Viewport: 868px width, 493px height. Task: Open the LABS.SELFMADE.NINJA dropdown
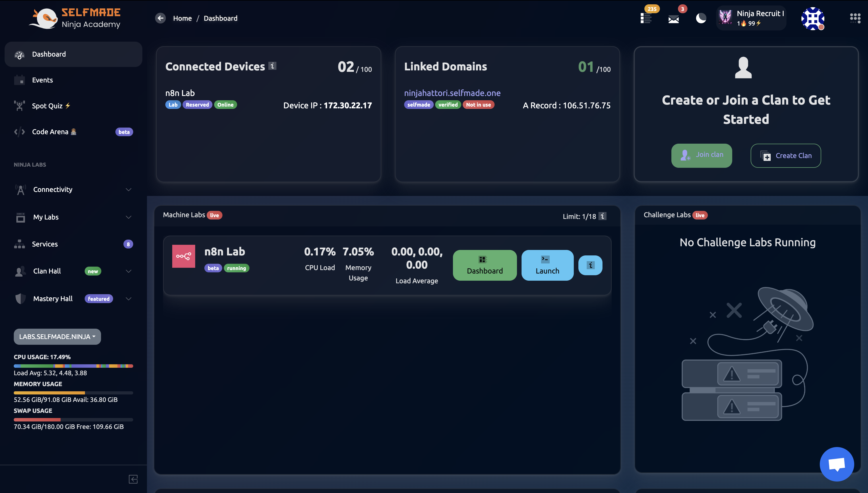pos(57,337)
